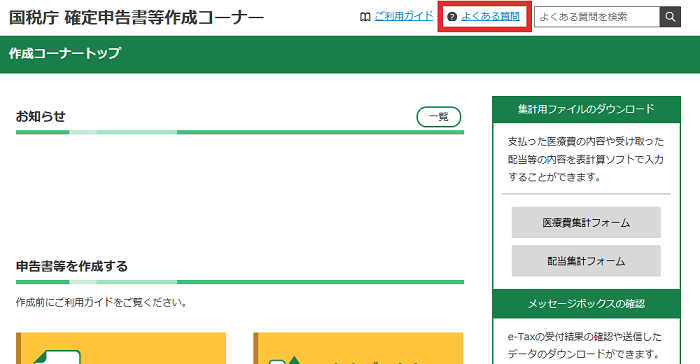Open the ご利用ガイド link

(x=404, y=17)
